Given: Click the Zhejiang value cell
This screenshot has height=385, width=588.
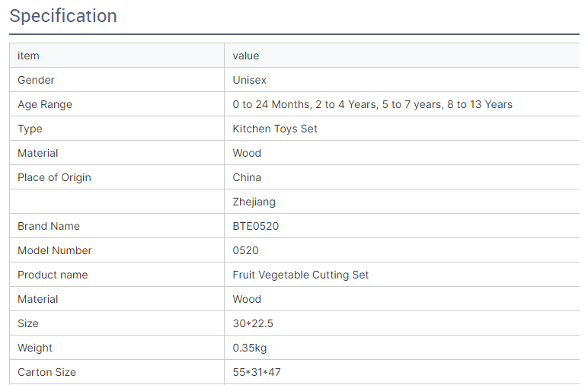Looking at the screenshot, I should pyautogui.click(x=254, y=202).
